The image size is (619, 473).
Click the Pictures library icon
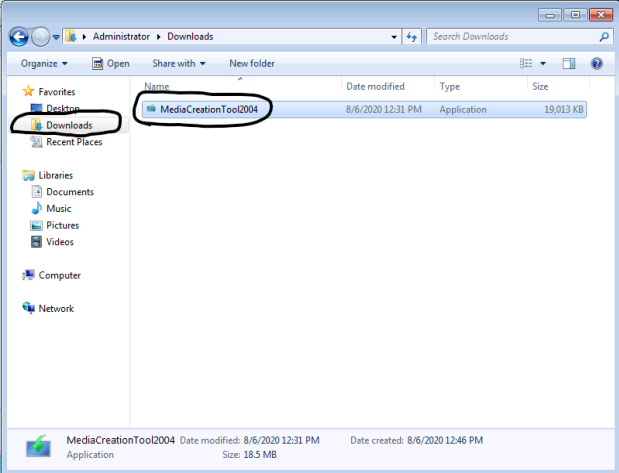pyautogui.click(x=36, y=225)
